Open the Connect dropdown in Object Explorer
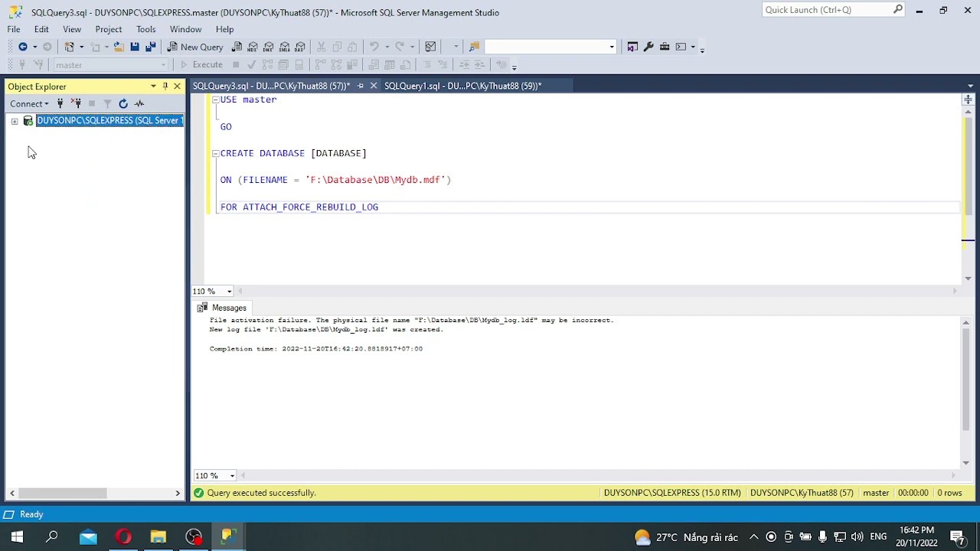980x551 pixels. point(29,103)
